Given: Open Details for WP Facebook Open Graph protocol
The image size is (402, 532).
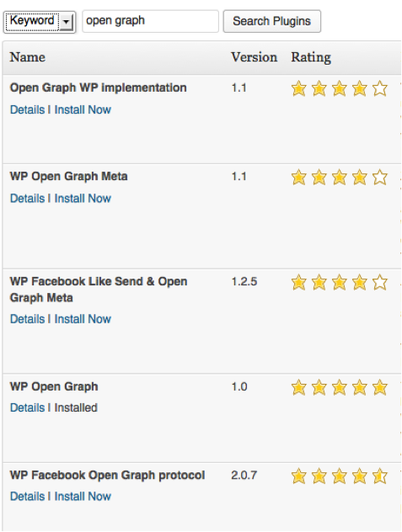Looking at the screenshot, I should tap(28, 497).
